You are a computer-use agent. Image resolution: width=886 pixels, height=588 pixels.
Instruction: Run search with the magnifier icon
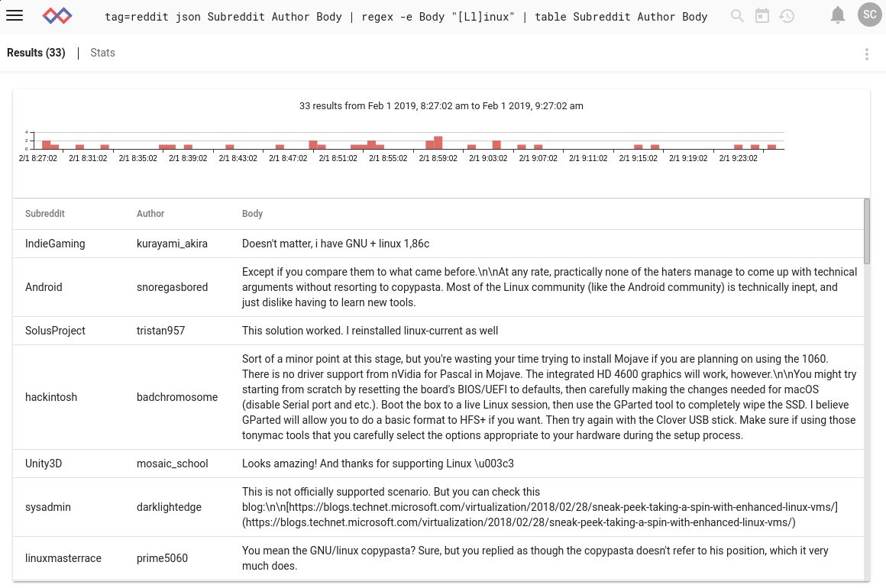[x=737, y=16]
